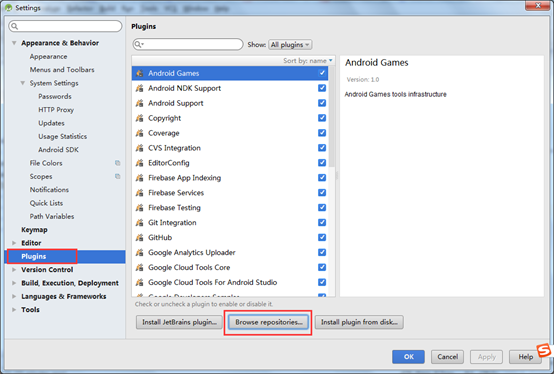554x374 pixels.
Task: Uncheck the Firebase App Indexing checkbox
Action: click(x=322, y=178)
